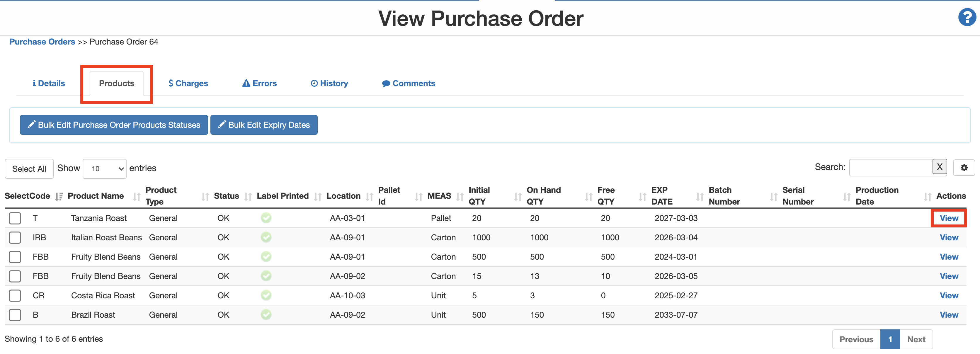The image size is (980, 354).
Task: Click the blue help question mark icon
Action: coord(967,17)
